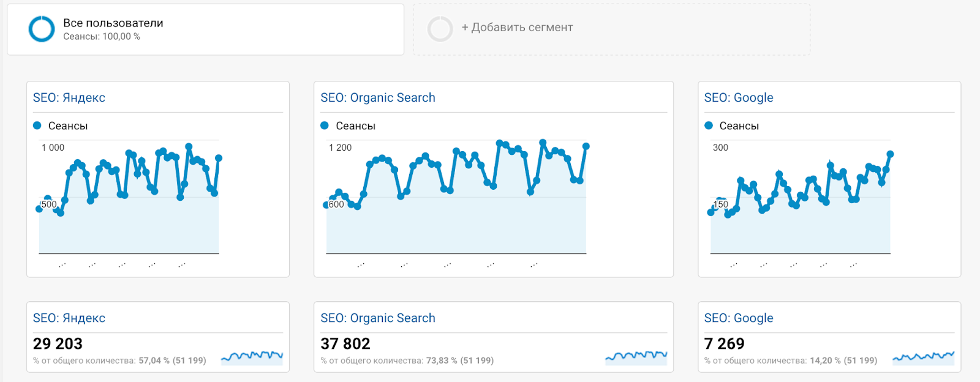This screenshot has height=382, width=980.
Task: Click the Сеансы legend dot in SEO: Organic Search chart
Action: click(325, 125)
